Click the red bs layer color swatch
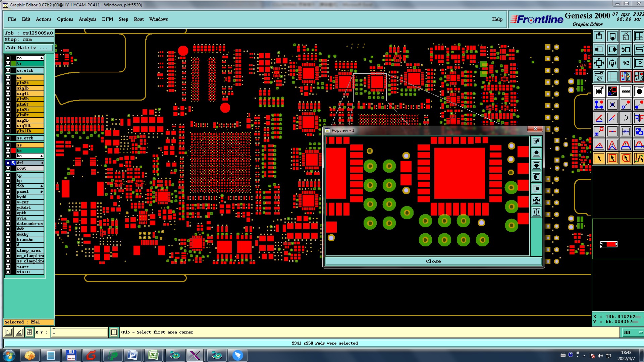Screen dimensions: 644x362 [x=13, y=150]
